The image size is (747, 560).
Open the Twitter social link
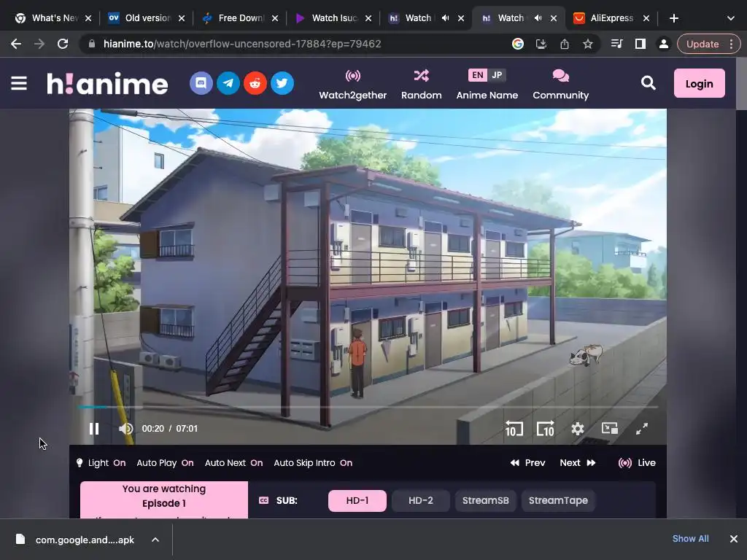282,83
